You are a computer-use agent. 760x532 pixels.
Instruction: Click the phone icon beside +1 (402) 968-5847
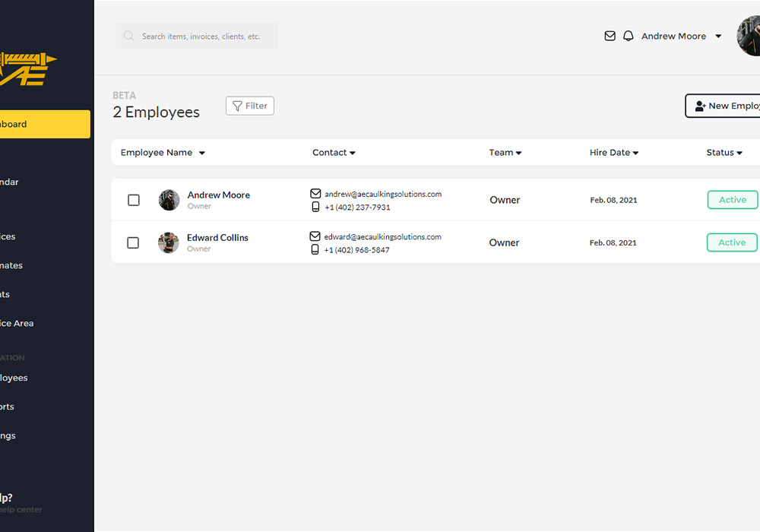[315, 250]
